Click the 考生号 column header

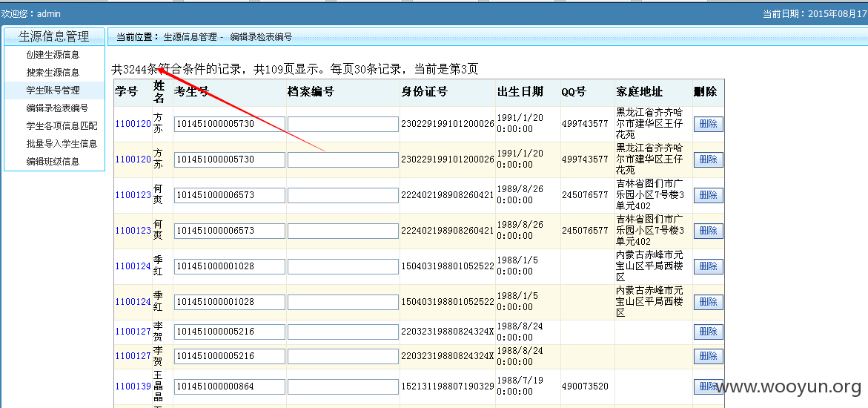coord(191,92)
